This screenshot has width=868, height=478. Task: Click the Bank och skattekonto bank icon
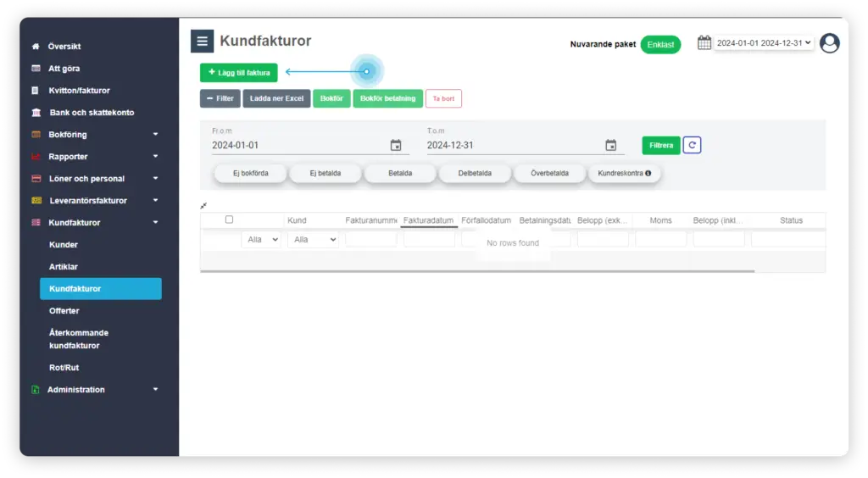(x=36, y=113)
